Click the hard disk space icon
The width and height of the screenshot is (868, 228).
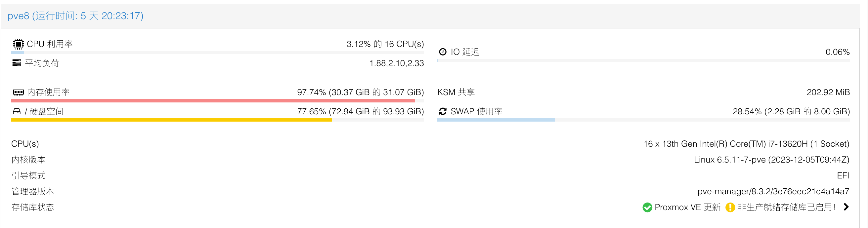[x=17, y=111]
